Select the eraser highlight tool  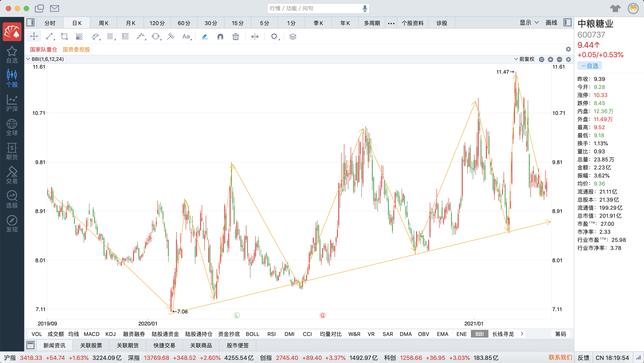tap(205, 37)
